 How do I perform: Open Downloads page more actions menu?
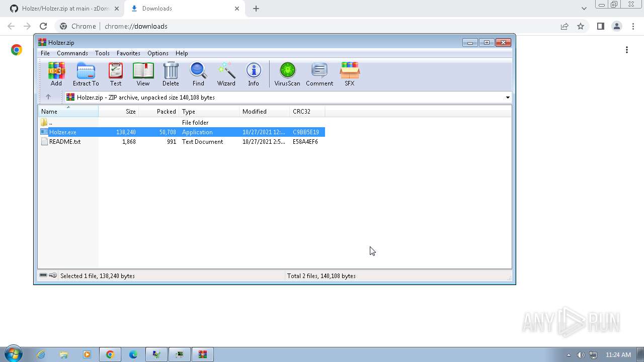pos(627,50)
